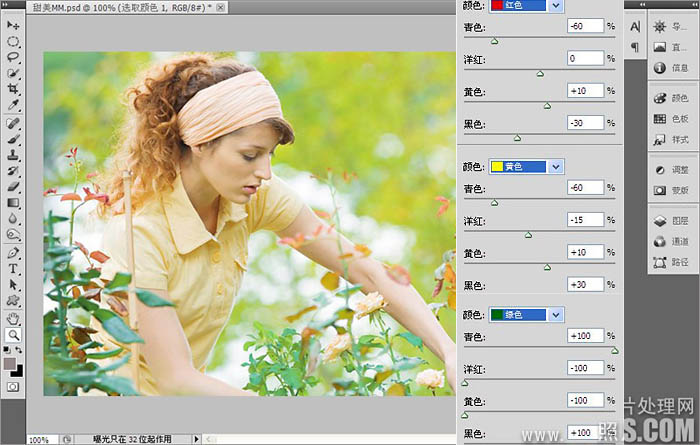Select the Brush tool
700x445 pixels.
coord(13,139)
